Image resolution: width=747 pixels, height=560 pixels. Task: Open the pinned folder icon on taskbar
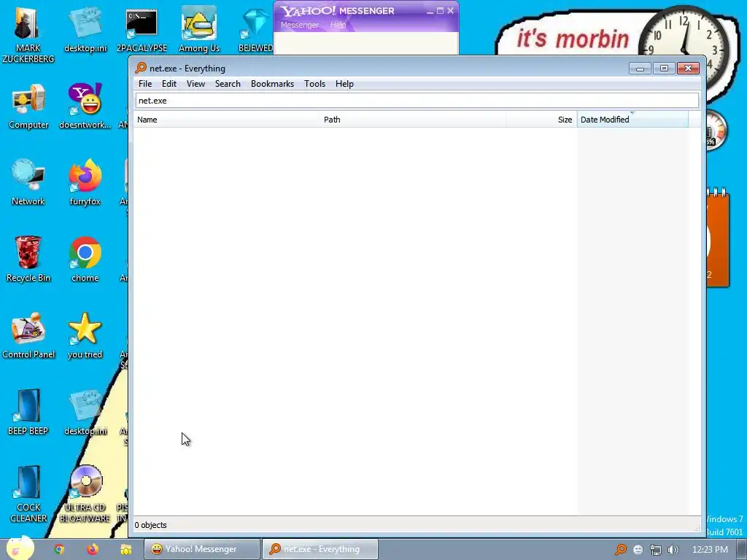point(125,549)
